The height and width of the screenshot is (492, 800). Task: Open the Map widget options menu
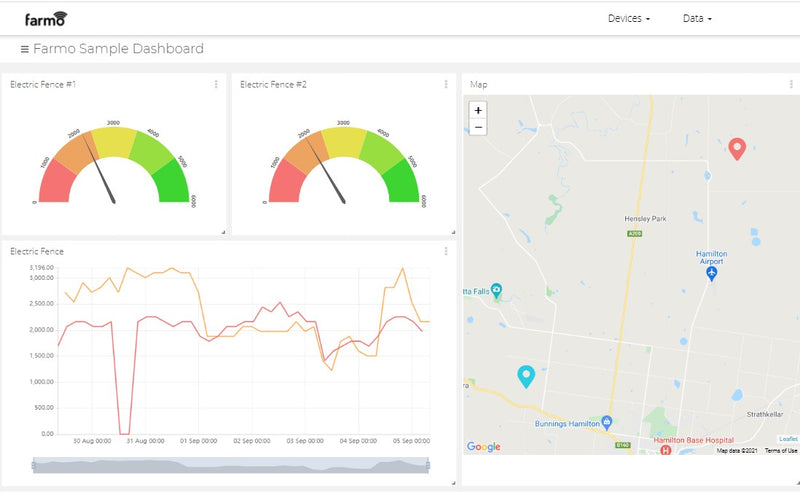[x=791, y=85]
